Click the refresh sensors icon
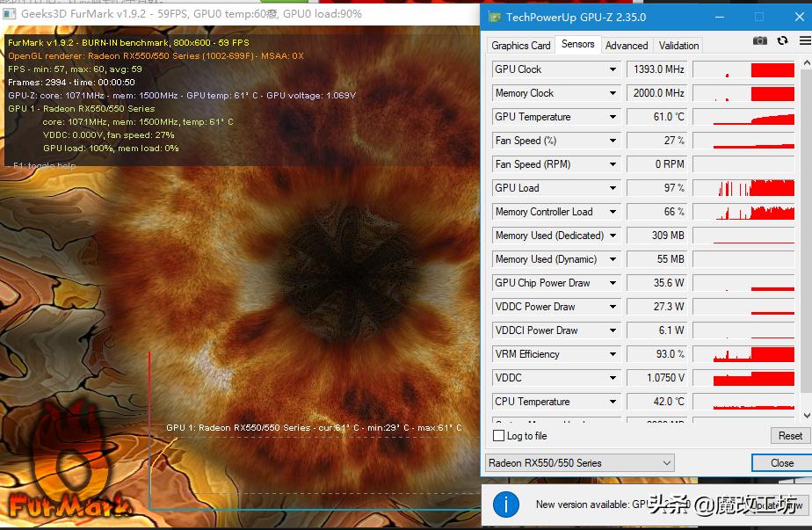The image size is (812, 530). [x=782, y=40]
